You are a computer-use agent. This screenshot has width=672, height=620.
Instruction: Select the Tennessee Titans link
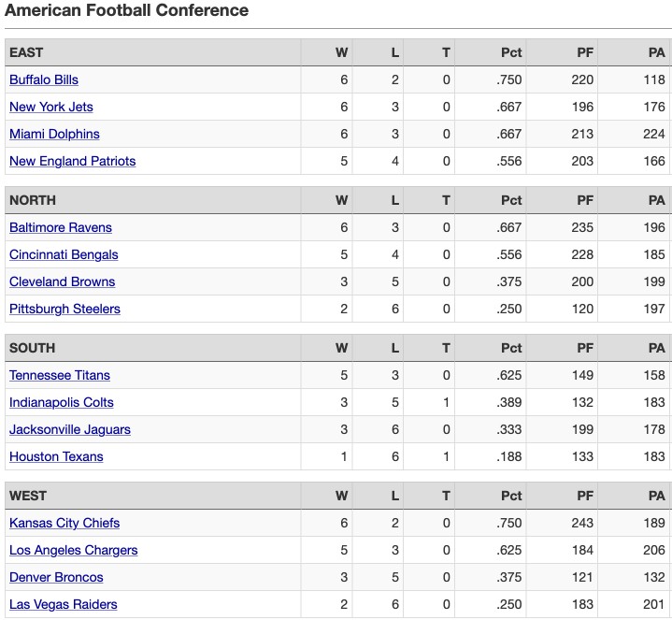point(60,375)
